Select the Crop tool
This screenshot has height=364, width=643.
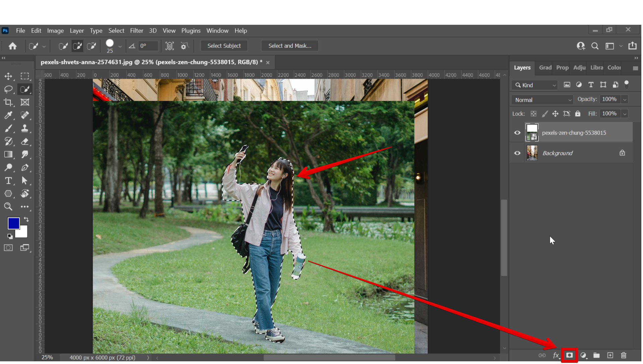8,102
